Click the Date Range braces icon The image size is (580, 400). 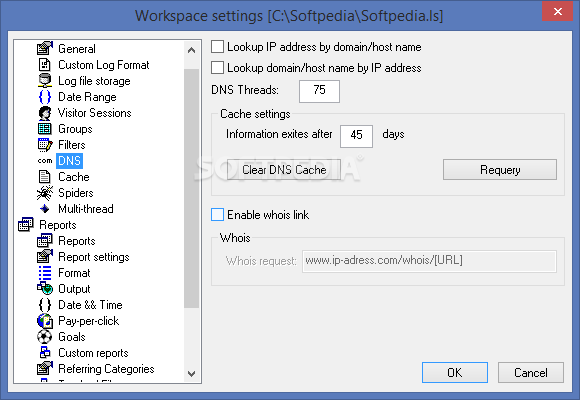tap(45, 97)
